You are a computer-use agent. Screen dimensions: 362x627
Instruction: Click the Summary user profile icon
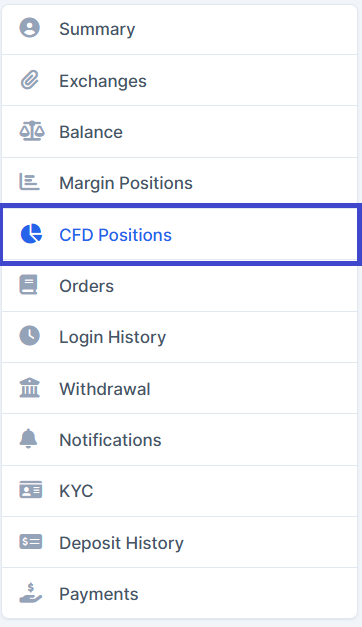click(30, 28)
